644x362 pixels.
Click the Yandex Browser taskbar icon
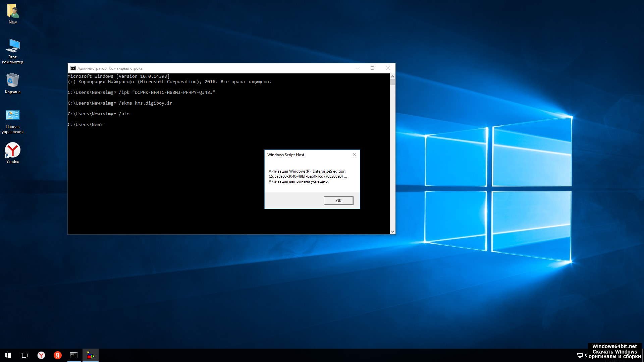click(41, 355)
